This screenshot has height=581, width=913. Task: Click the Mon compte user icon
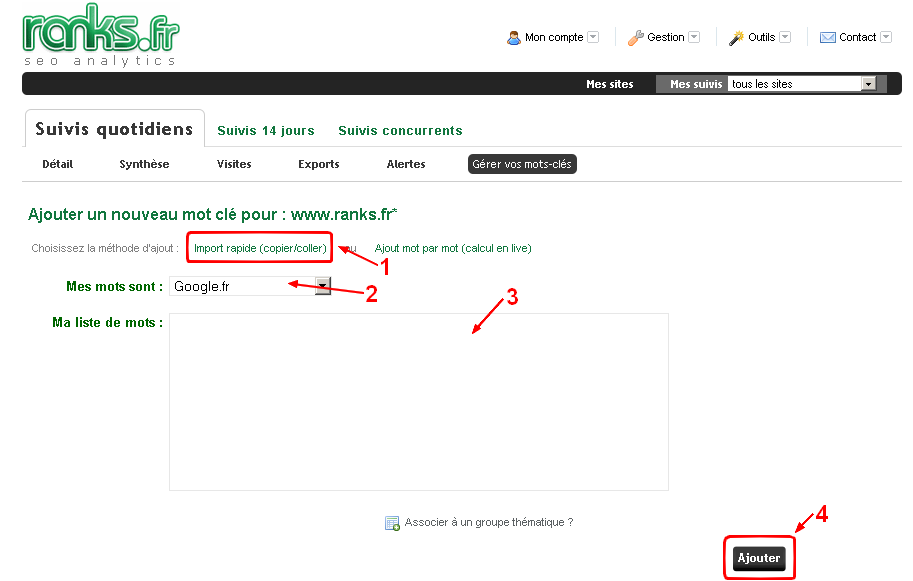(514, 38)
